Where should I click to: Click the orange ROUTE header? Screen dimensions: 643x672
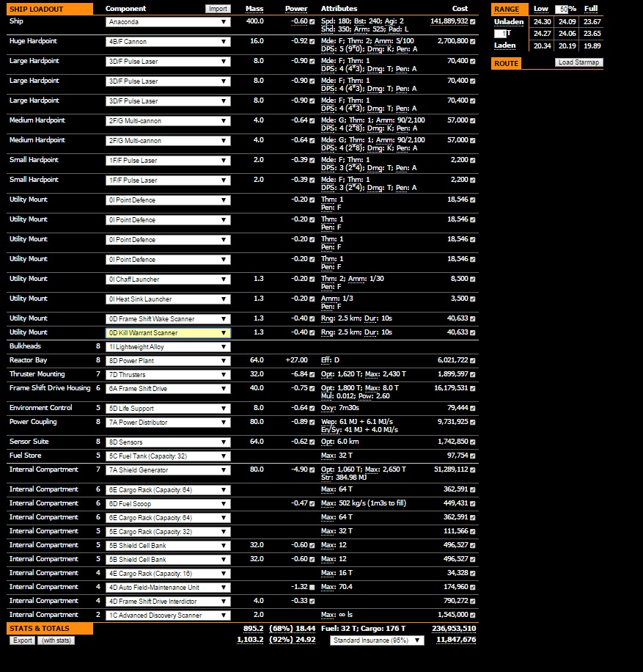507,63
